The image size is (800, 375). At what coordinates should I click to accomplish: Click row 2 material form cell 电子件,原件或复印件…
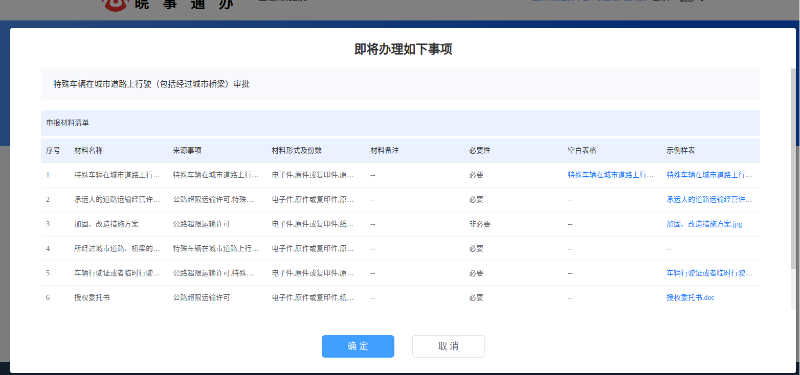313,199
